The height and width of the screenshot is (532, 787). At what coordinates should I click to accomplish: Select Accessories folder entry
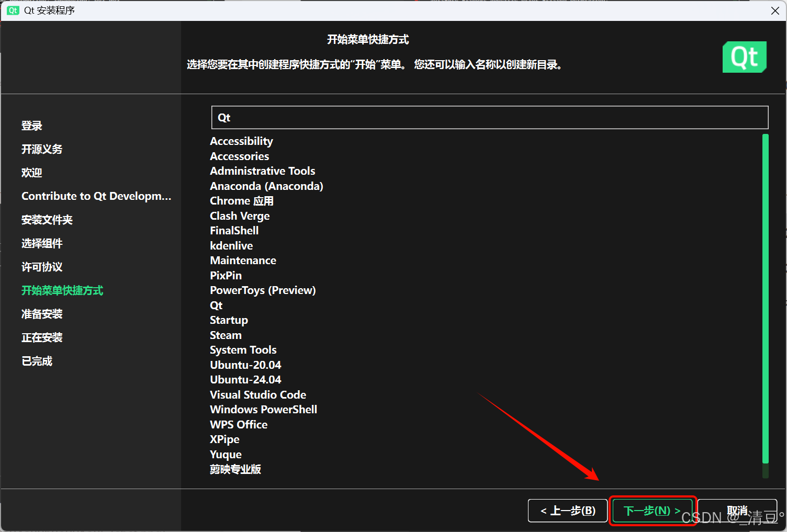click(239, 156)
